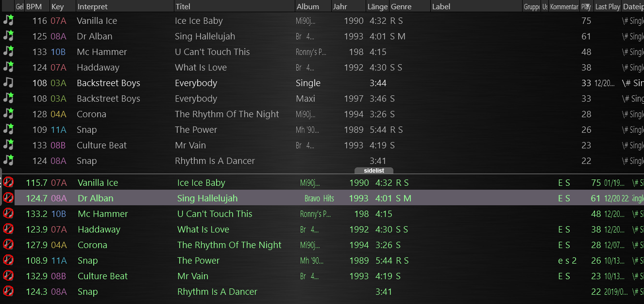Sort by the Jahr column header
Image resolution: width=644 pixels, height=304 pixels.
(x=348, y=6)
